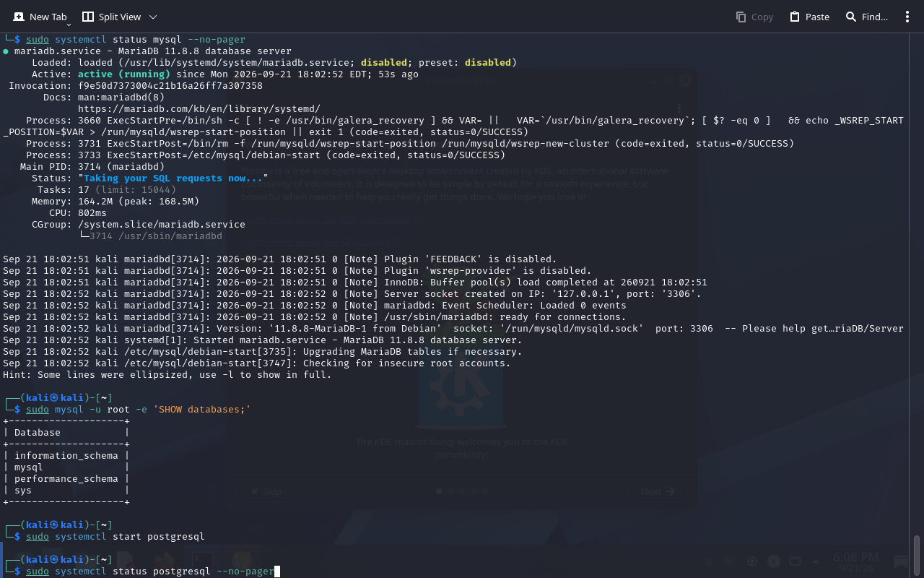Open the three-dot overflow menu

click(x=907, y=17)
